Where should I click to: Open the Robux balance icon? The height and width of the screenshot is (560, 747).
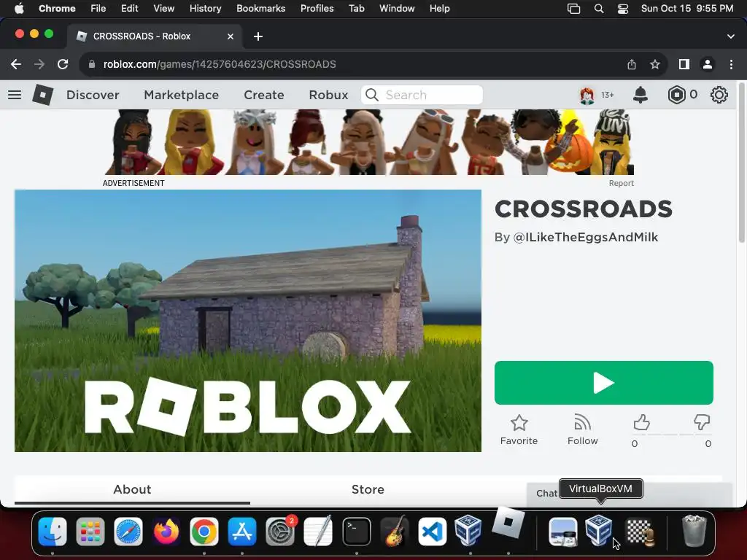pos(676,95)
